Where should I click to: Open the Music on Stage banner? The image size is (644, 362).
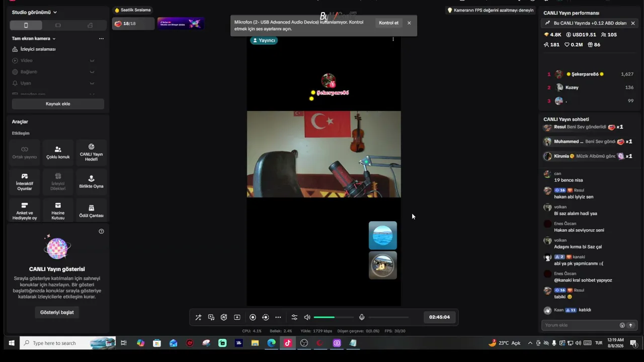coord(180,24)
